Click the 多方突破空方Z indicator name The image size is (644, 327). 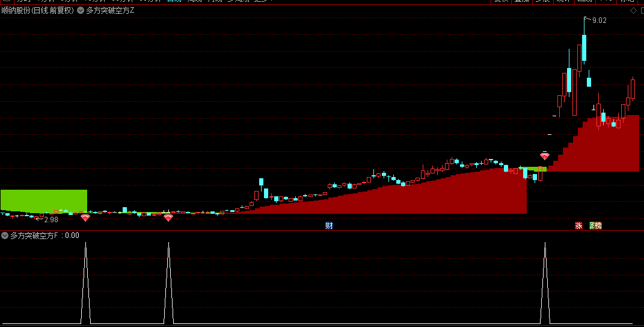click(x=110, y=11)
